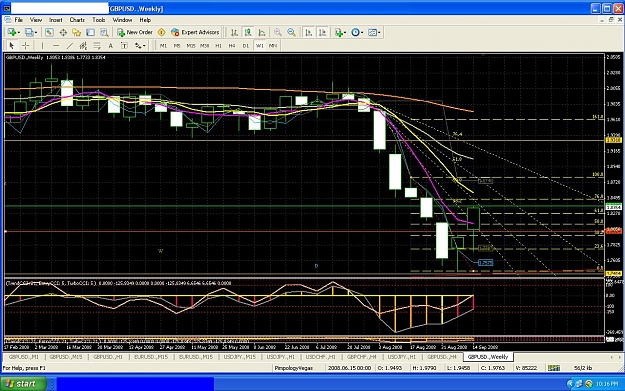Select the Fibonacci retracement tool

pos(97,46)
